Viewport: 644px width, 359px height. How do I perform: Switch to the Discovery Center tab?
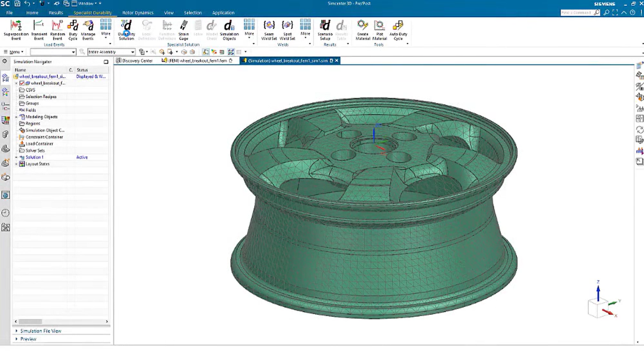pos(134,61)
